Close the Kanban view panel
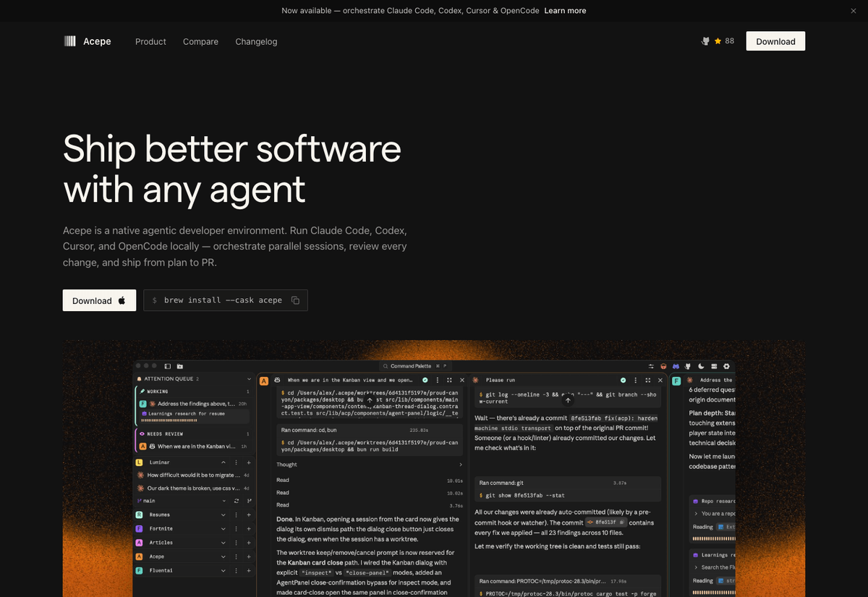868x597 pixels. 461,380
